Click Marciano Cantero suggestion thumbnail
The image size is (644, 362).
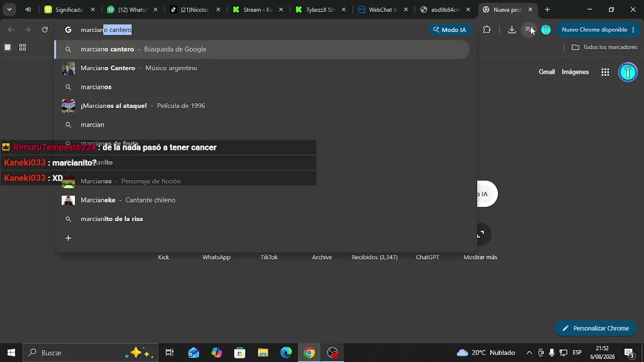coord(68,68)
